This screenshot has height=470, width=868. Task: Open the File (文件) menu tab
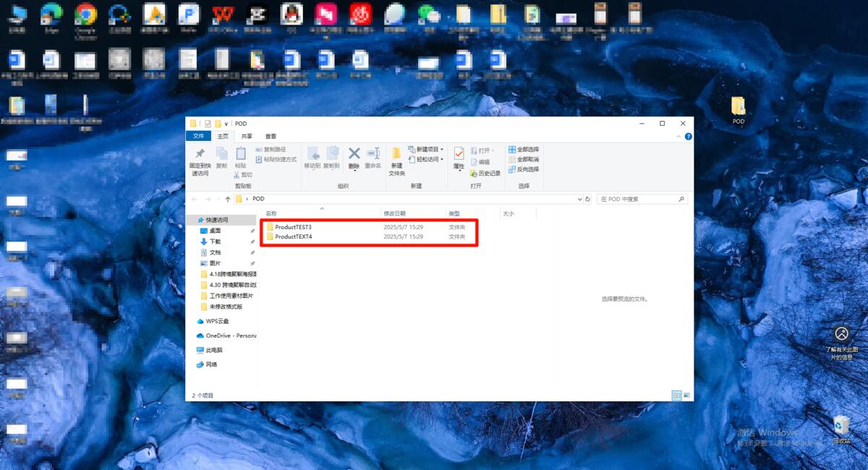198,136
